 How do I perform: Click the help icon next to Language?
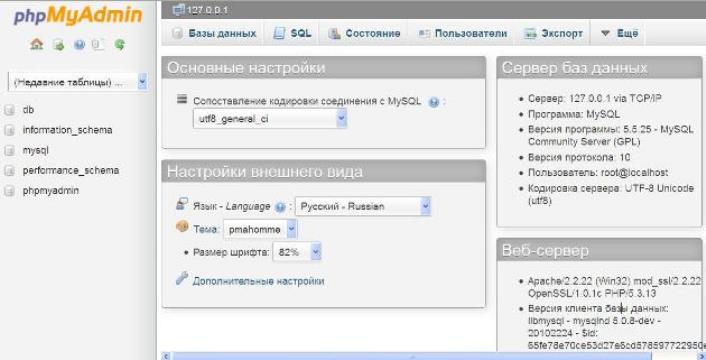click(x=280, y=207)
